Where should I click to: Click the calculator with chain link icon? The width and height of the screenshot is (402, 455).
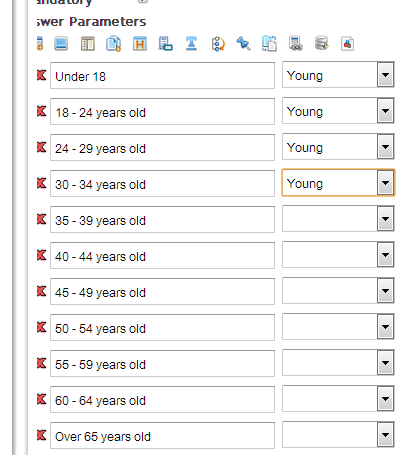(296, 44)
